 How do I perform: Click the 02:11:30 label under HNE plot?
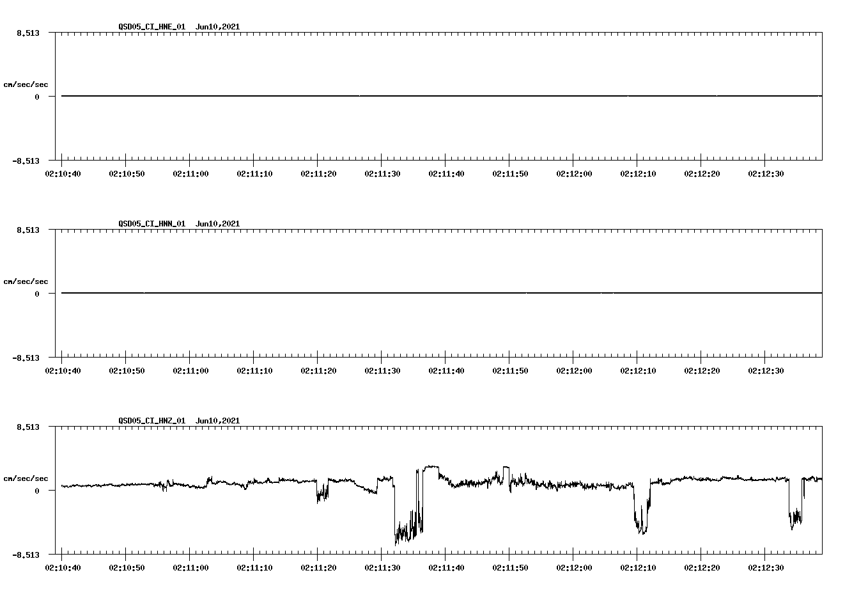pyautogui.click(x=382, y=174)
